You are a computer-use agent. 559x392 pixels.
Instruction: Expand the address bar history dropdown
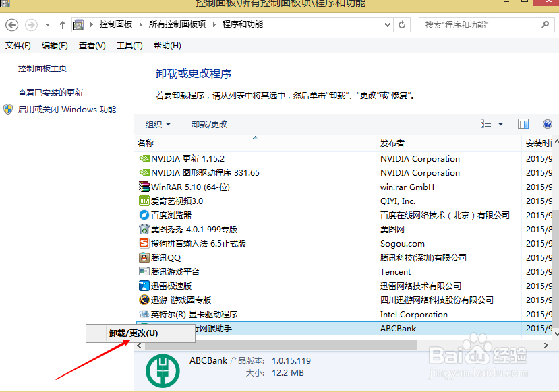click(x=387, y=25)
